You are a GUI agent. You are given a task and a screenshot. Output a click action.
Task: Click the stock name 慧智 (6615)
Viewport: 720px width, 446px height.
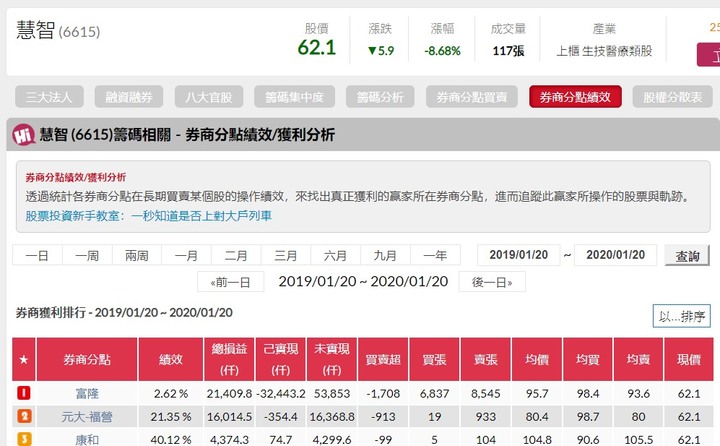pyautogui.click(x=58, y=31)
